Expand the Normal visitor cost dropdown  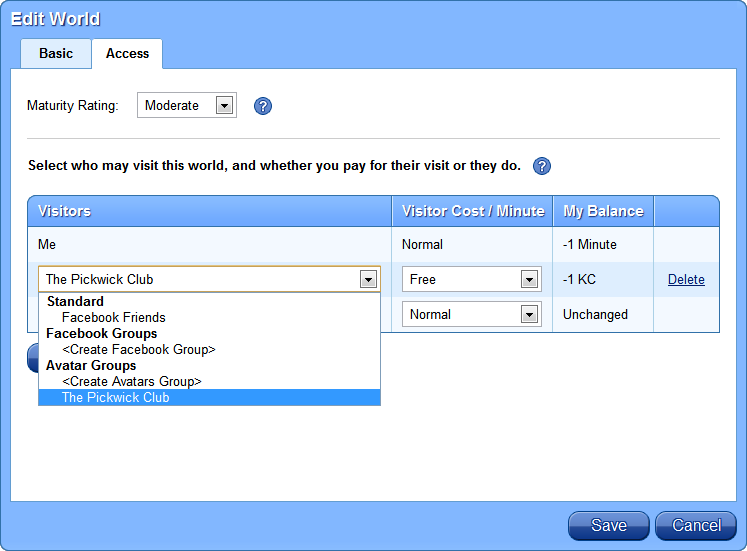[x=530, y=315]
